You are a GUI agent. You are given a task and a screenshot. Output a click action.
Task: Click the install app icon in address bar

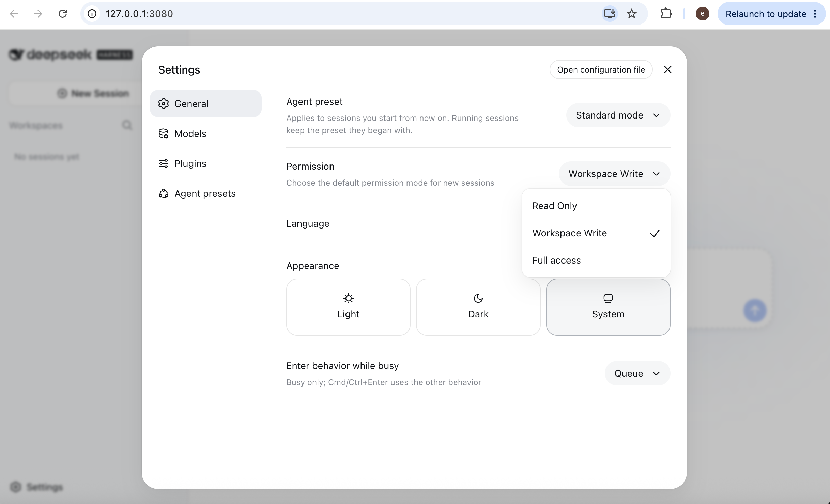610,14
